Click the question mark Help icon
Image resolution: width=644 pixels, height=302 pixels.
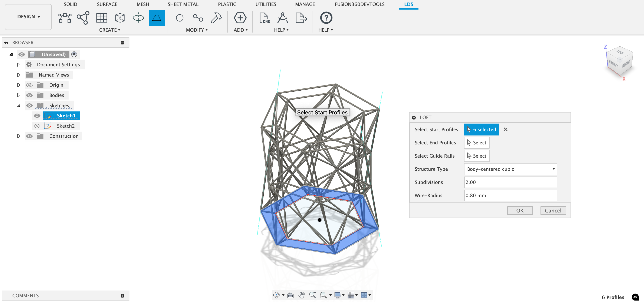(326, 18)
